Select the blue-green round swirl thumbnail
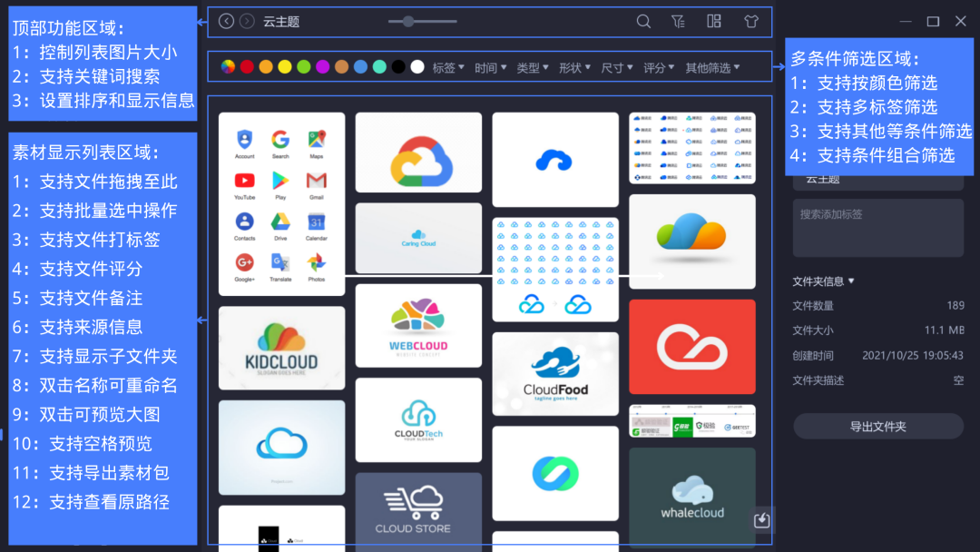This screenshot has height=552, width=980. (x=555, y=473)
